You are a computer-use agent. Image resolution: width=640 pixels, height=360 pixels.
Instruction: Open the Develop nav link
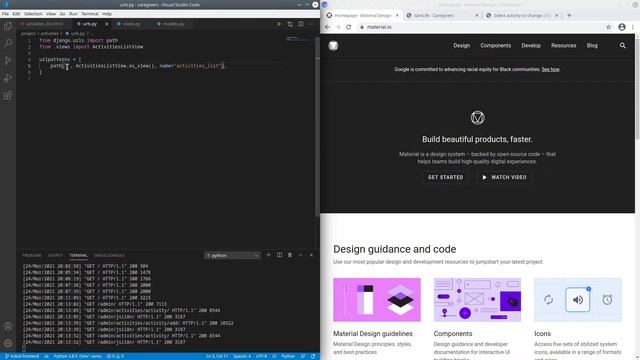coord(531,45)
